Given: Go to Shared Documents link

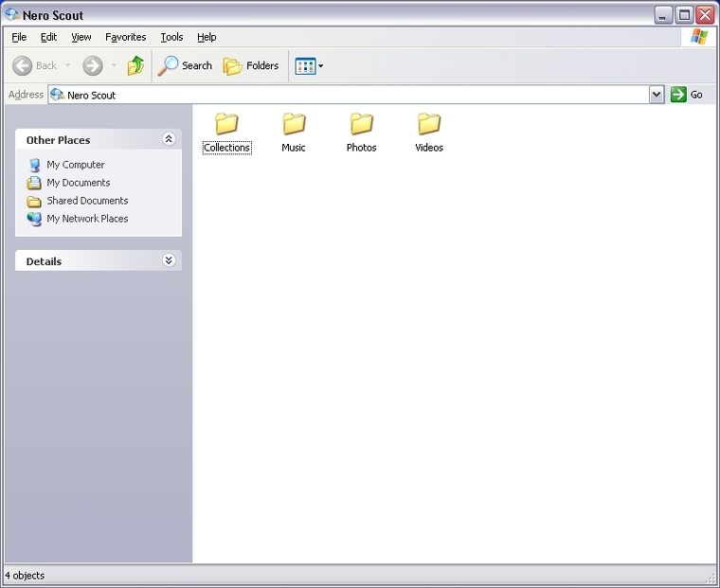Looking at the screenshot, I should point(87,201).
